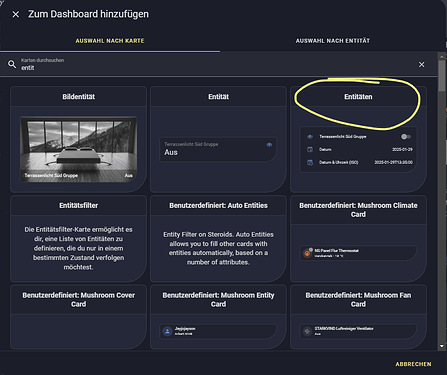Click the scrollbar down arrow
447x375 pixels.
tap(442, 346)
